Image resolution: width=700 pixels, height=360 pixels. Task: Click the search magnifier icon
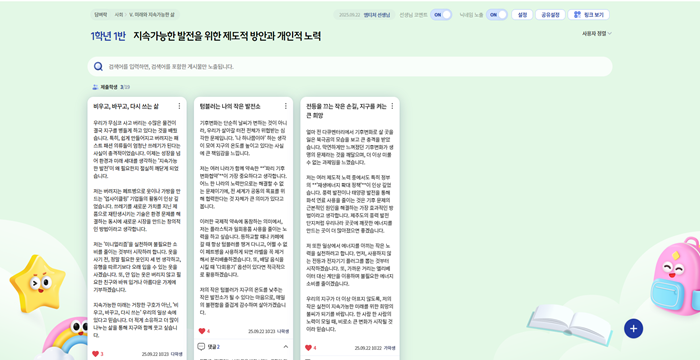[x=98, y=67]
